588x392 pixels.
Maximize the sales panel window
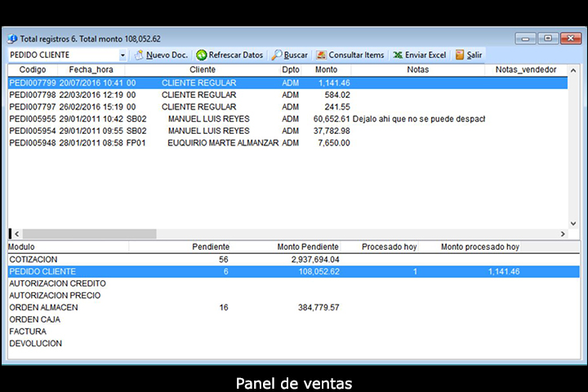click(547, 38)
